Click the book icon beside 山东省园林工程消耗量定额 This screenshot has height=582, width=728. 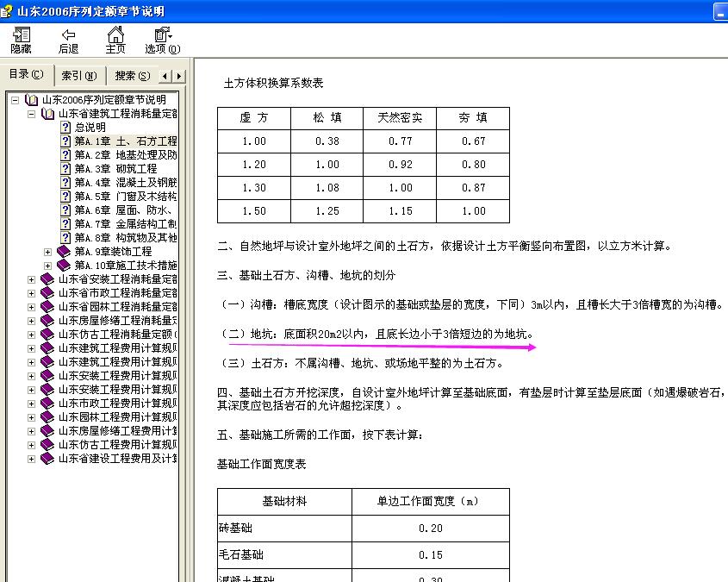click(x=47, y=307)
